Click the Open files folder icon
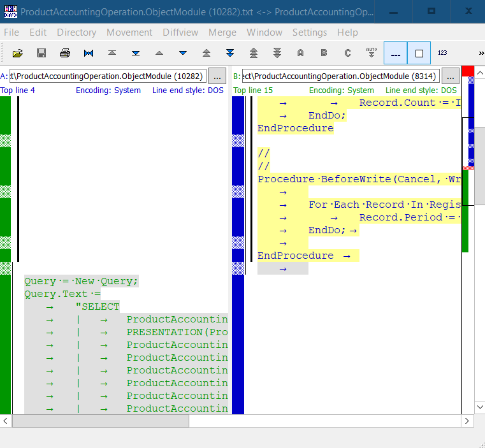 (x=18, y=53)
